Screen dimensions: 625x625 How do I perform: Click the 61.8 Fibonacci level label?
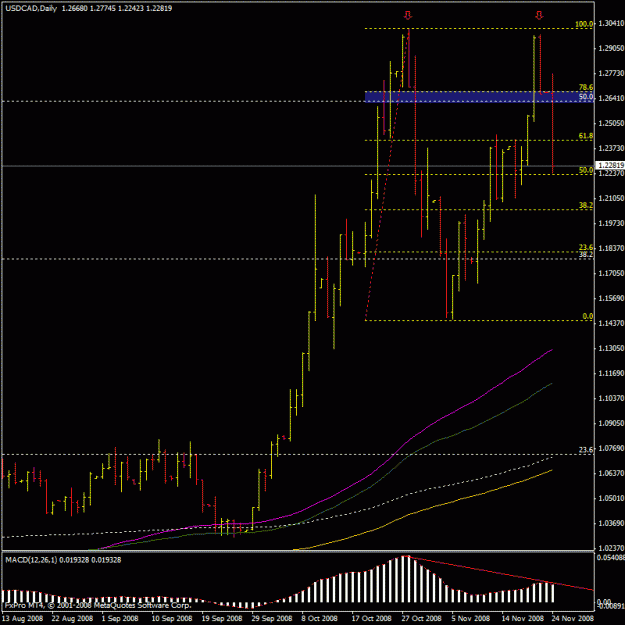(x=586, y=136)
